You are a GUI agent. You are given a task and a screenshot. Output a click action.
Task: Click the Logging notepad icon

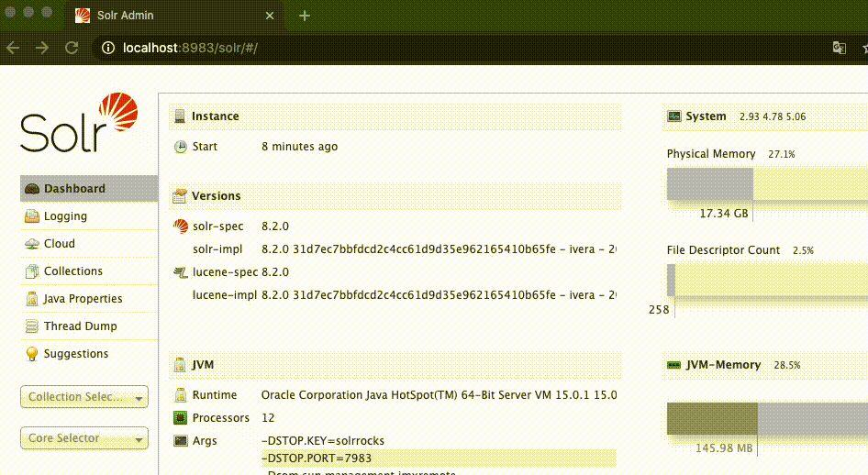coord(32,216)
